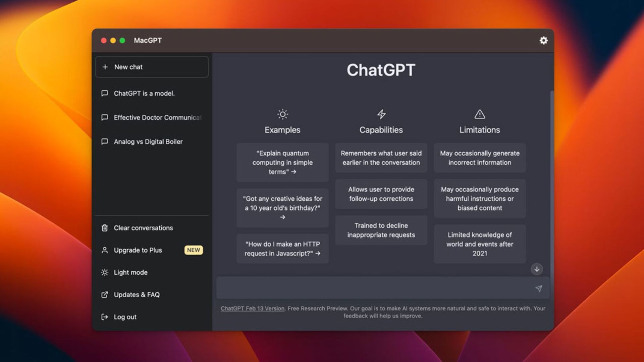
Task: Click the external link icon for Updates & FAQ
Action: (105, 295)
